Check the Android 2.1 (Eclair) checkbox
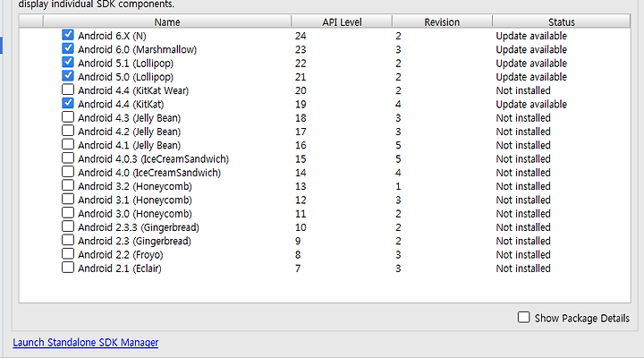The height and width of the screenshot is (358, 644). click(x=68, y=268)
